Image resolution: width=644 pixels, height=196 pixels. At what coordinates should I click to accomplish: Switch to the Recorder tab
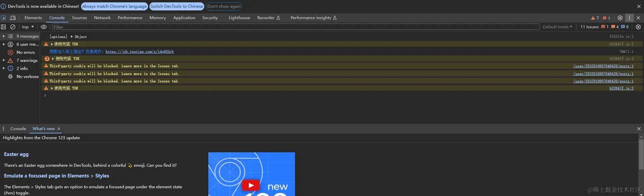coord(269,18)
